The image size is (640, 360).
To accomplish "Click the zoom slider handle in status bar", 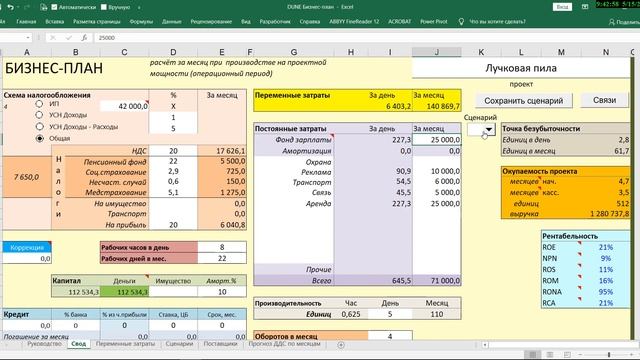I will click(x=609, y=354).
